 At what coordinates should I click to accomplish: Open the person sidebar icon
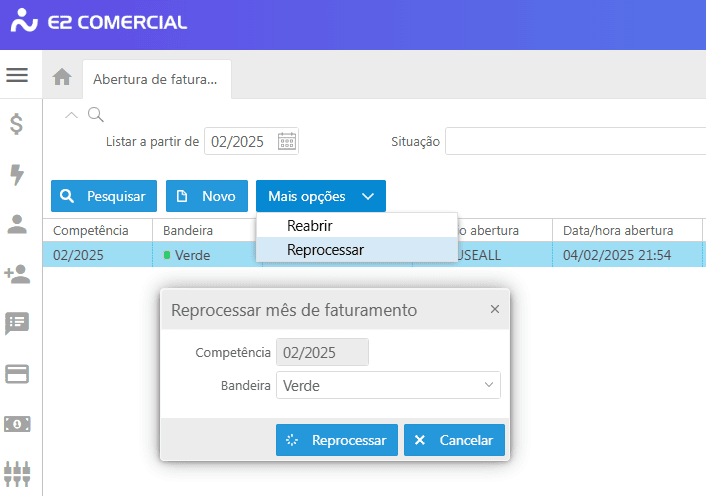[17, 224]
